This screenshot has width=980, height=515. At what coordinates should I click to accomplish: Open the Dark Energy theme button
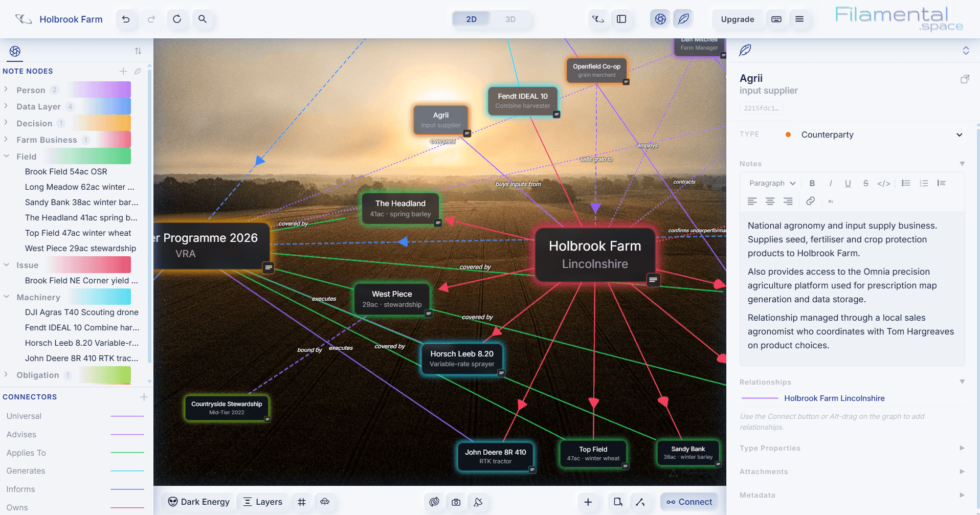[199, 502]
